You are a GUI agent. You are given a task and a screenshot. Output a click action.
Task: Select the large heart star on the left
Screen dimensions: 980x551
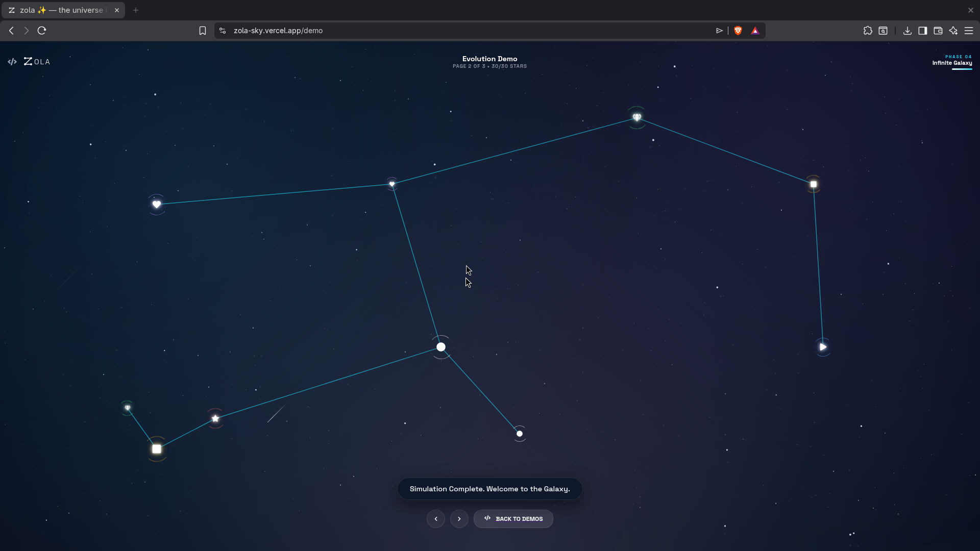pyautogui.click(x=157, y=205)
